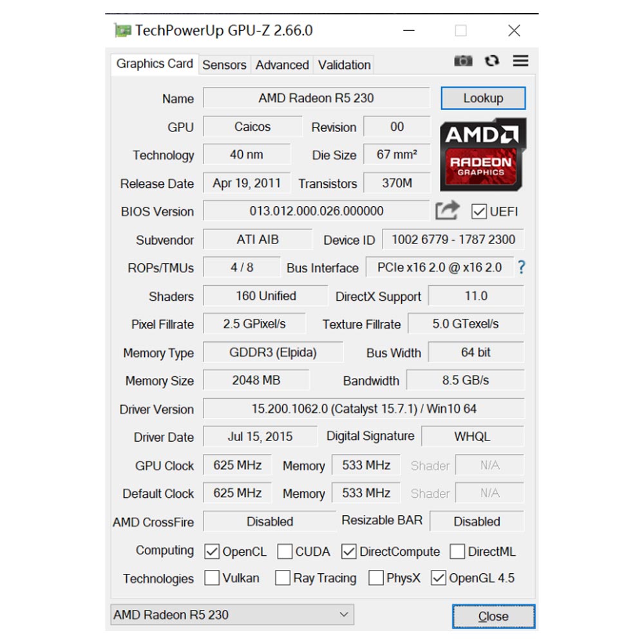644x644 pixels.
Task: Click the Driver Date Jul 15, 2015
Action: 260,437
